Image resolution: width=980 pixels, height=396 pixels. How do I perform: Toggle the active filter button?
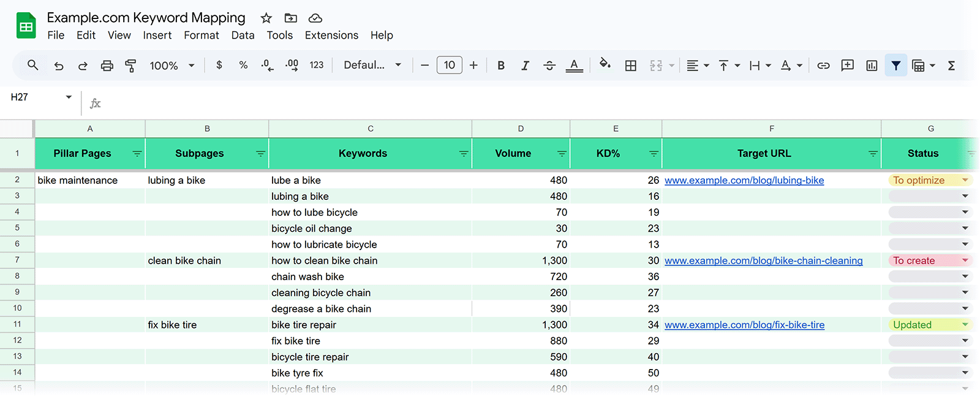895,66
